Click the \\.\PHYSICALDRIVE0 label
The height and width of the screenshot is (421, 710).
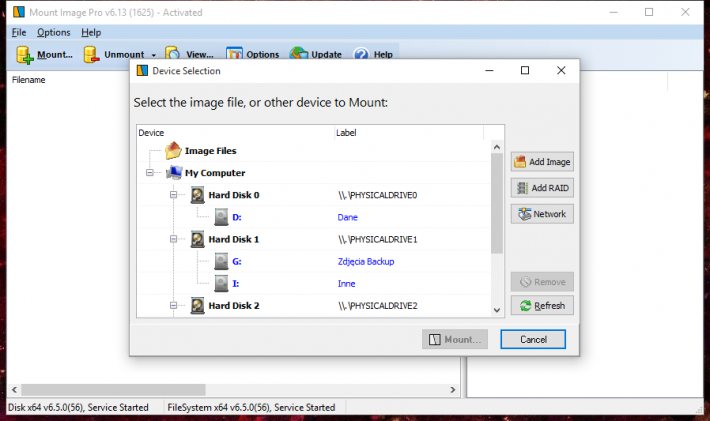point(378,195)
